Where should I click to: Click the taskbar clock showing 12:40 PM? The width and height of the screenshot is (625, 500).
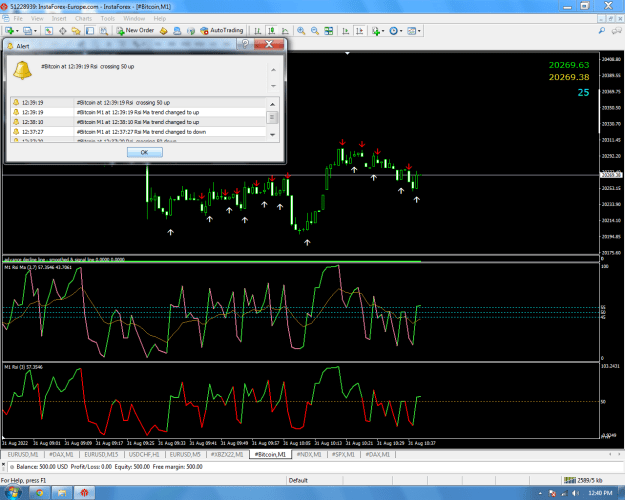pyautogui.click(x=600, y=493)
